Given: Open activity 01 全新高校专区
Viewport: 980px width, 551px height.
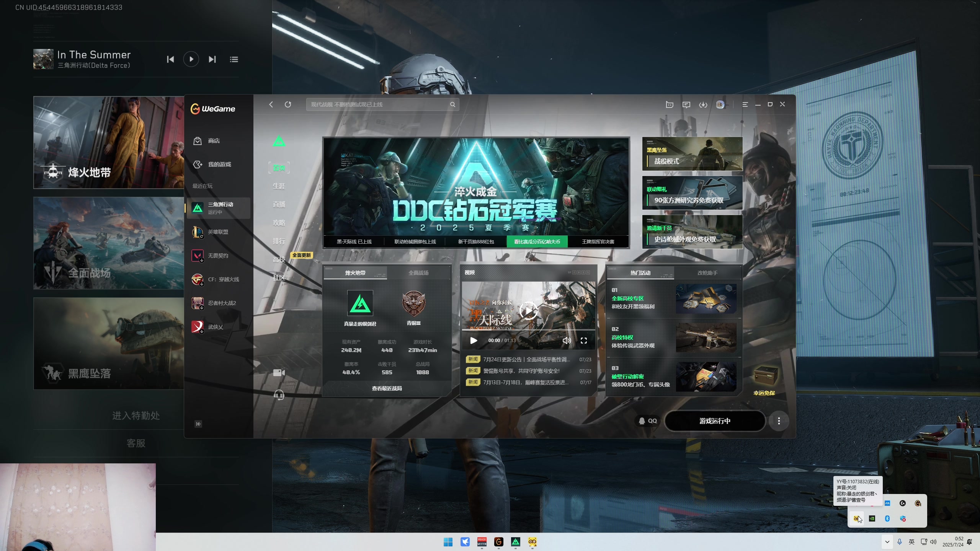Looking at the screenshot, I should coord(674,298).
